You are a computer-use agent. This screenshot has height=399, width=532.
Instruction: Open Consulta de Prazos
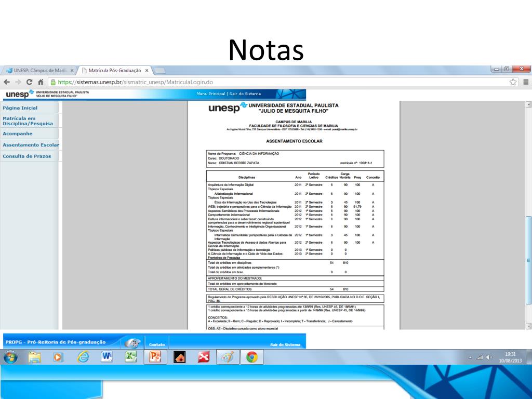pyautogui.click(x=27, y=156)
